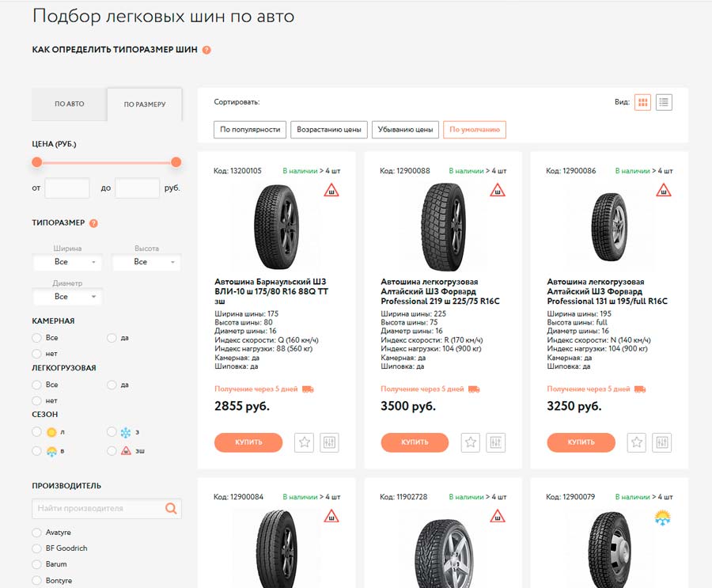Sort by По популярности
Image resolution: width=712 pixels, height=588 pixels.
click(250, 130)
